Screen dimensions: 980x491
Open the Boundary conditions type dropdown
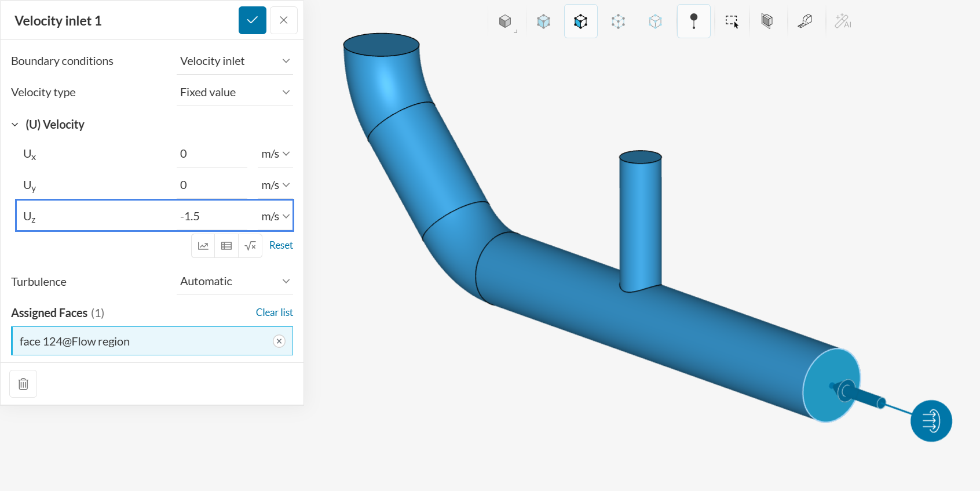pyautogui.click(x=235, y=61)
